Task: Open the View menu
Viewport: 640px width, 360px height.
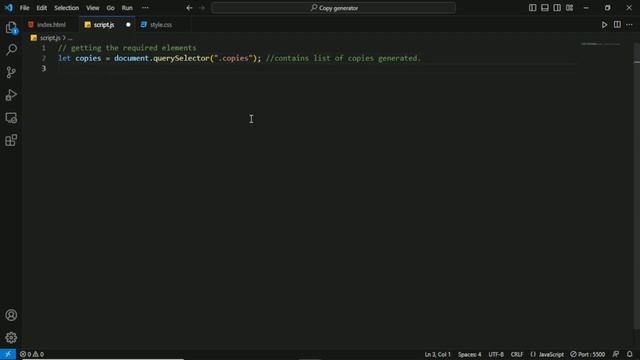Action: [x=93, y=8]
